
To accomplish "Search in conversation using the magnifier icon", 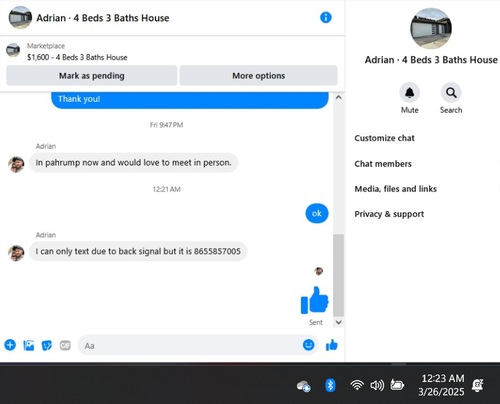I will [x=451, y=92].
